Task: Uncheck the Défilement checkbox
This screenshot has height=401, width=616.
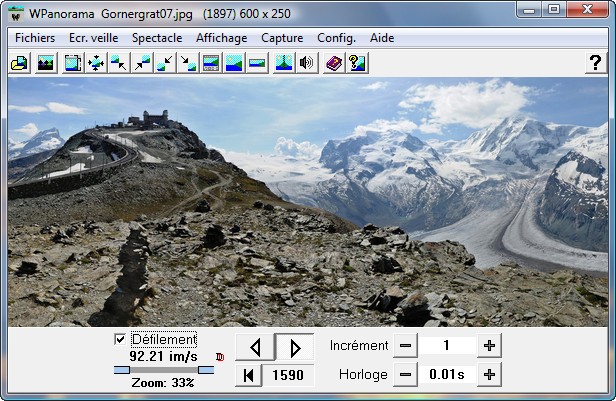Action: coord(120,340)
